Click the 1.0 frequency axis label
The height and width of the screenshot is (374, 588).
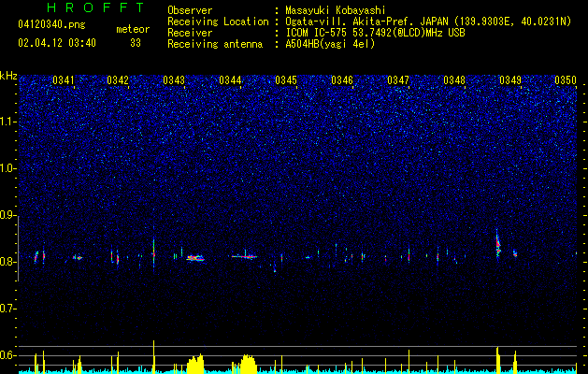(7, 168)
